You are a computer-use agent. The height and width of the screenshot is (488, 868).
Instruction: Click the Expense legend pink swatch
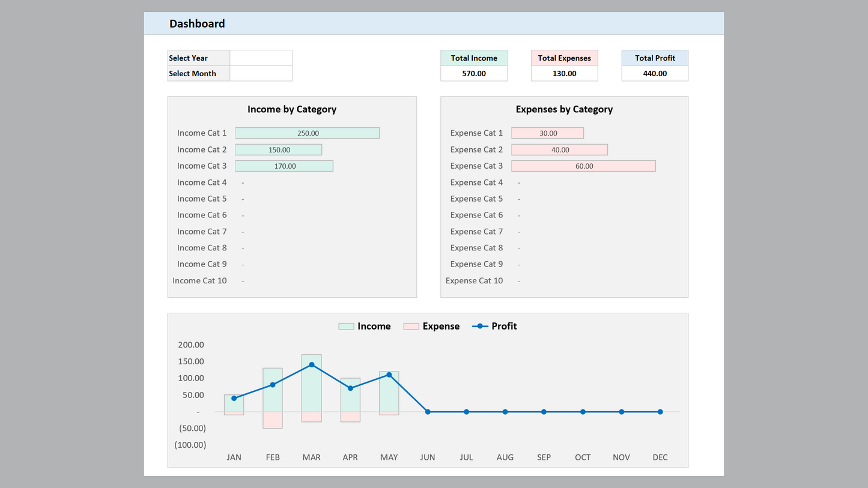pos(411,327)
